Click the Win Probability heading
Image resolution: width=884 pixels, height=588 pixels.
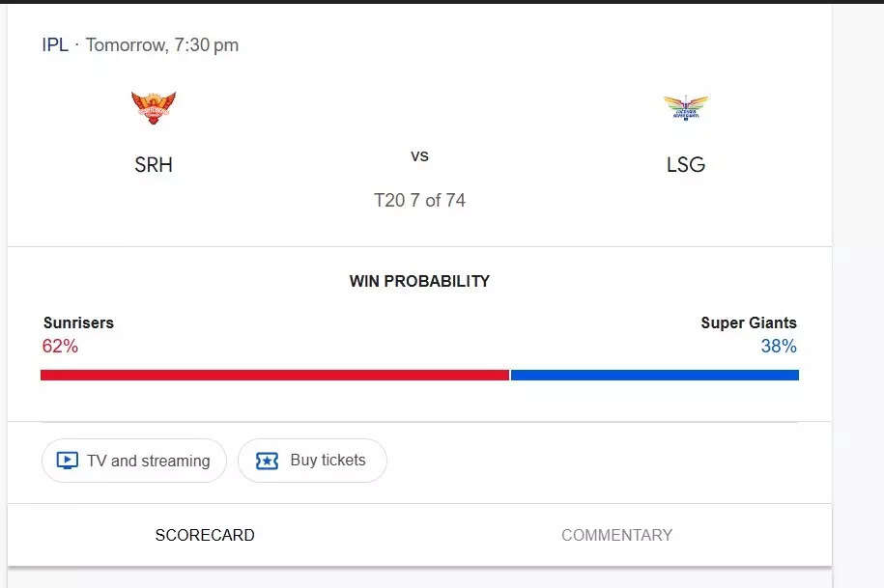coord(419,282)
